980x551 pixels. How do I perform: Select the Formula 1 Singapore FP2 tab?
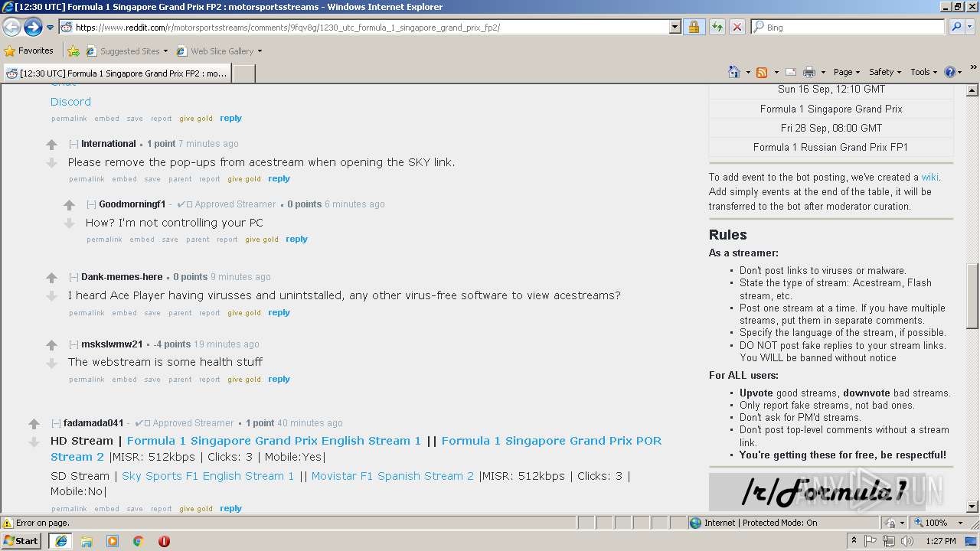click(x=117, y=73)
